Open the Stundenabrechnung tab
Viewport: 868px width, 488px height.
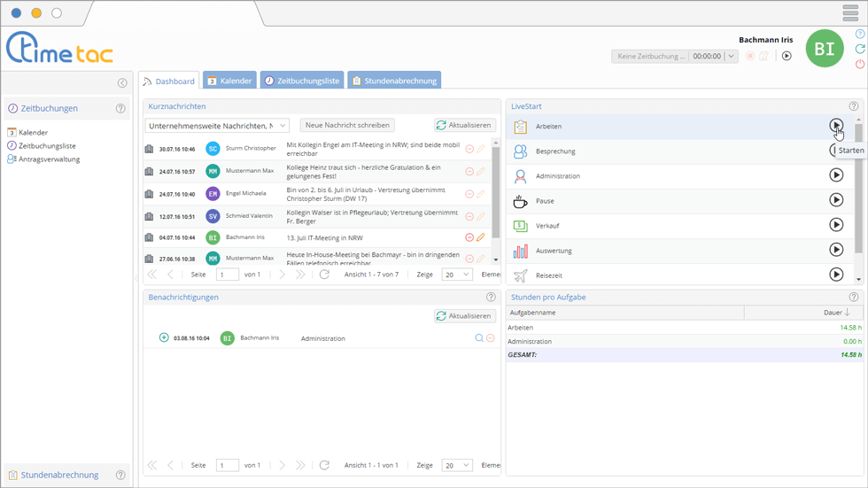tap(393, 81)
